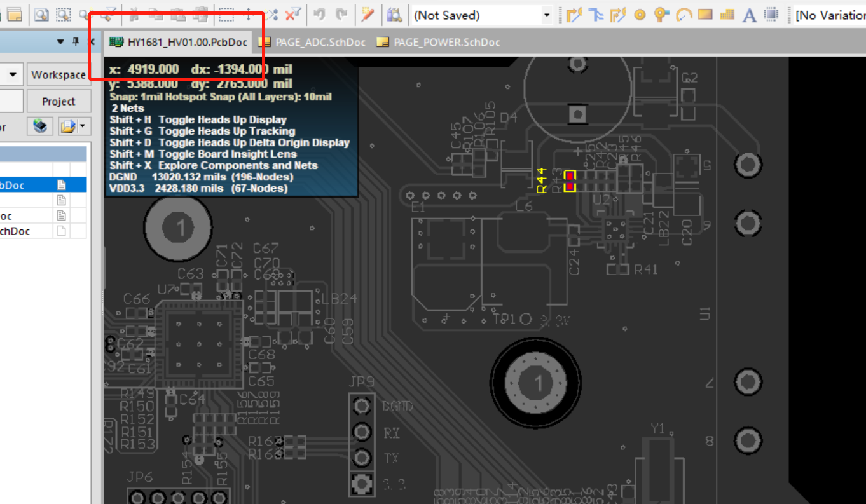Viewport: 866px width, 504px height.
Task: Click the Deselect all icon
Action: click(271, 14)
